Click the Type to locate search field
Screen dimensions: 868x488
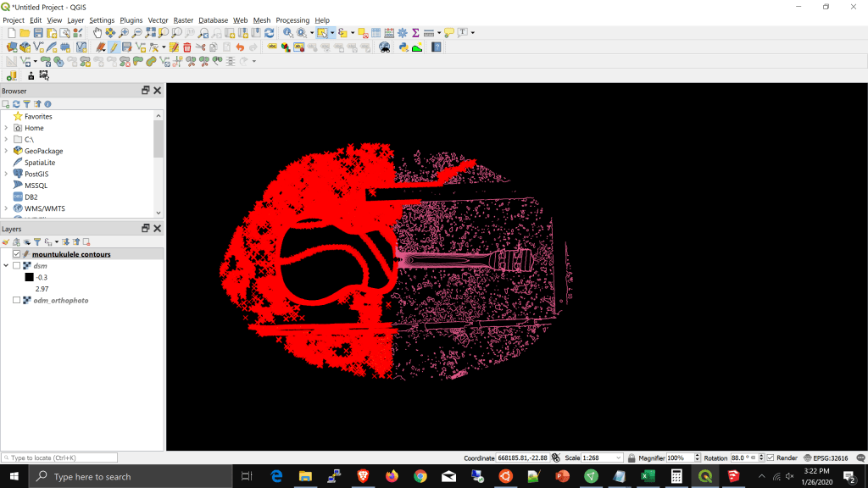[61, 457]
